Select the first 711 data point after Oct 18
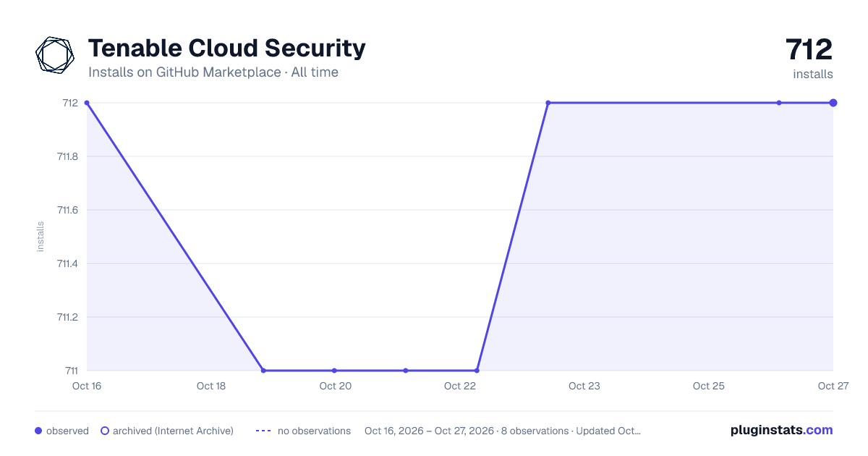This screenshot has width=868, height=456. point(263,371)
